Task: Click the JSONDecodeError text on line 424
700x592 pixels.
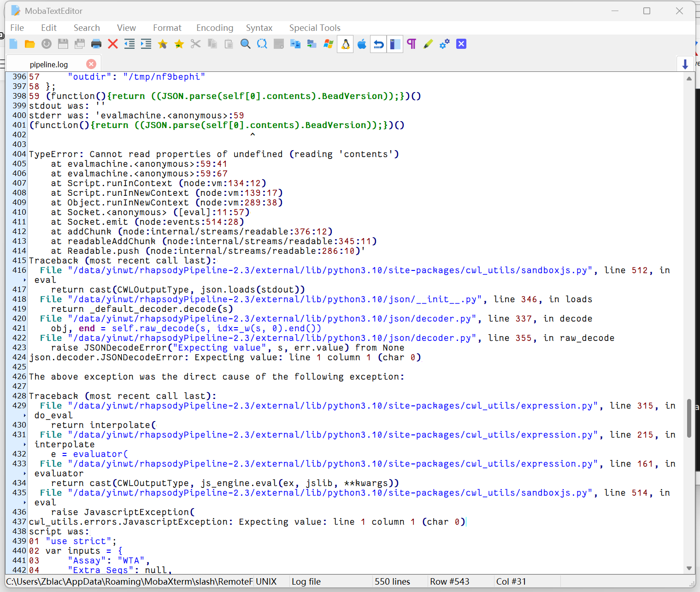Action: point(142,357)
